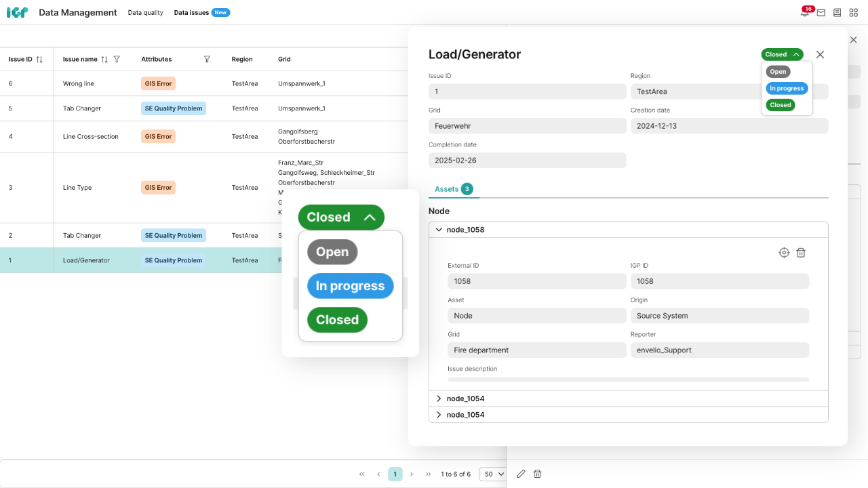Open the apps grid icon top right

(x=853, y=12)
